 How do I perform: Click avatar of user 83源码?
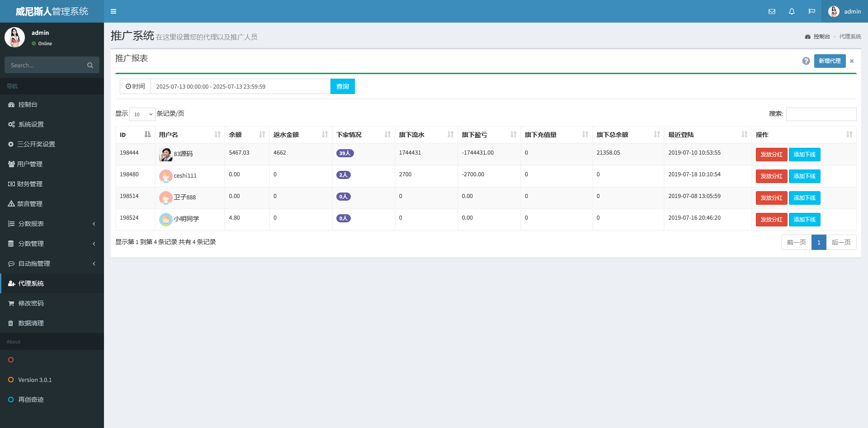pyautogui.click(x=166, y=155)
